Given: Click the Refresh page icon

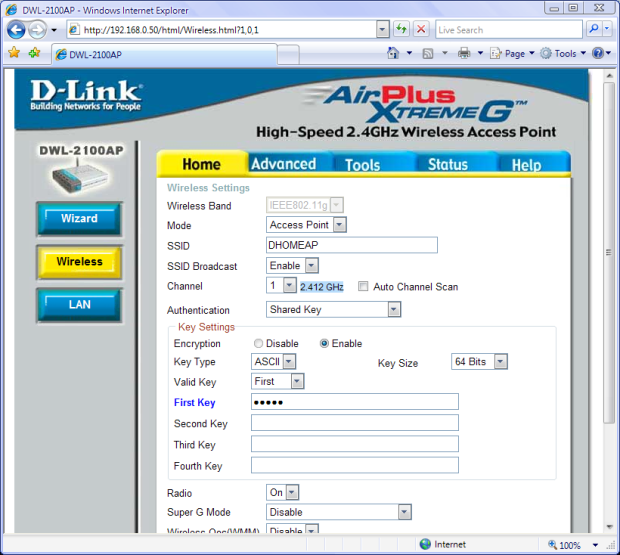Looking at the screenshot, I should point(401,29).
